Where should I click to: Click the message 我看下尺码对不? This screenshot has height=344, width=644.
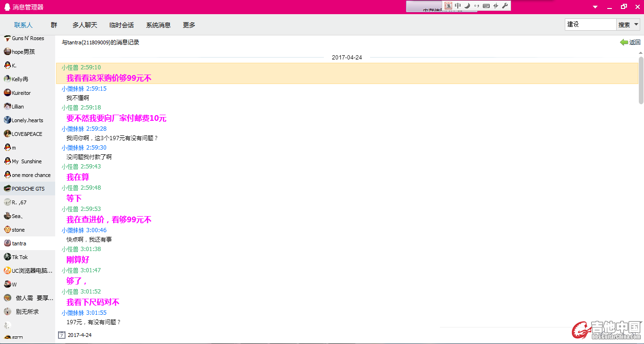coord(93,302)
